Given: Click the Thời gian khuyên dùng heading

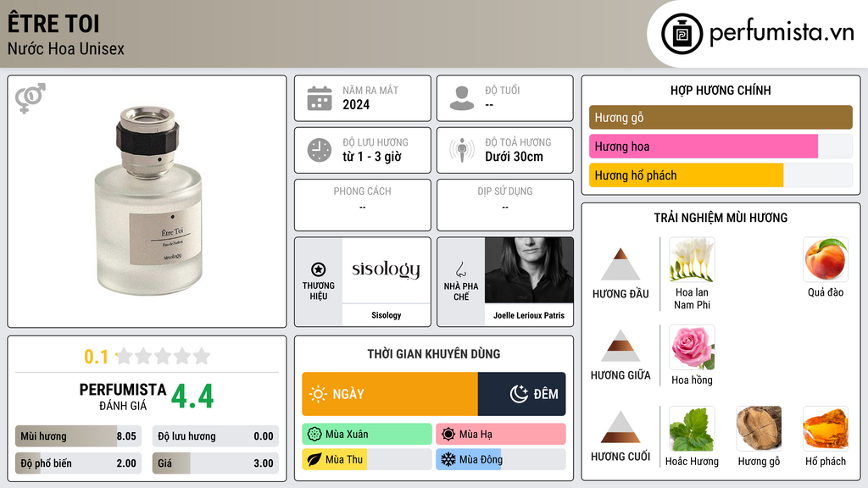Looking at the screenshot, I should click(434, 353).
